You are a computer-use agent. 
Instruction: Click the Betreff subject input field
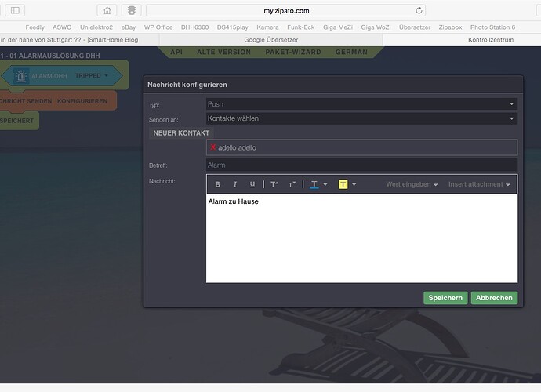click(361, 165)
